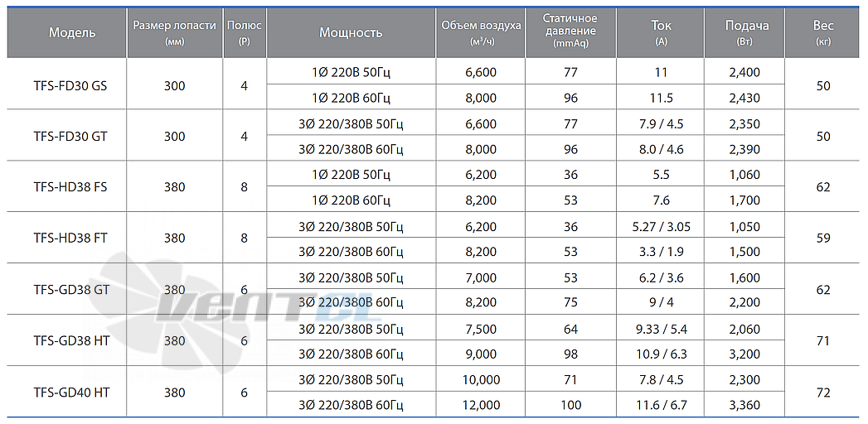The image size is (868, 424).
Task: Click pole value 8 for TFS-HD38 FT
Action: pos(244,238)
